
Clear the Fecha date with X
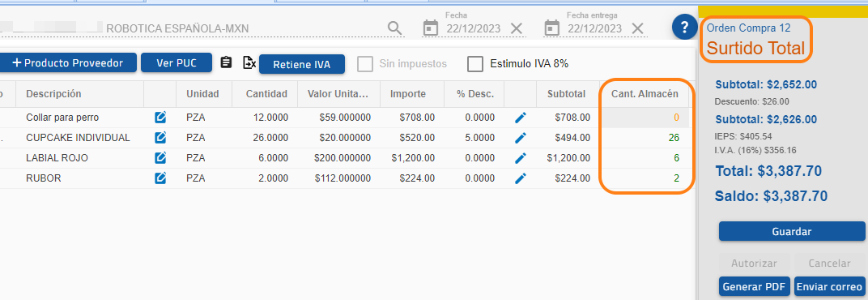517,28
